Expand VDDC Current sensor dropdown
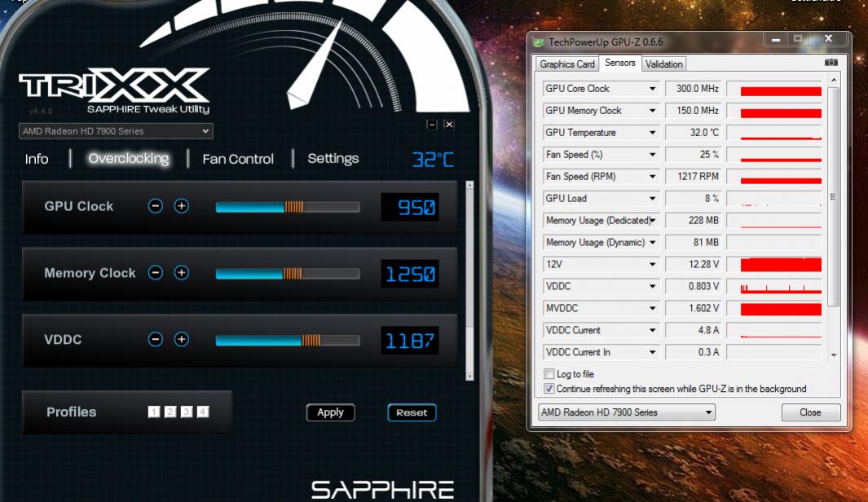This screenshot has width=868, height=502. (x=652, y=330)
